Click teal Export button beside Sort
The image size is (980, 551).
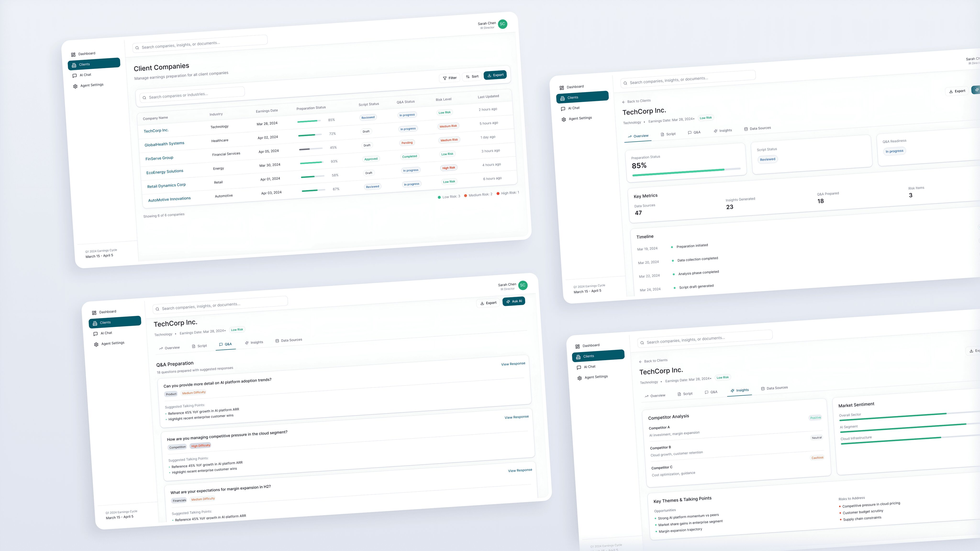pos(495,75)
